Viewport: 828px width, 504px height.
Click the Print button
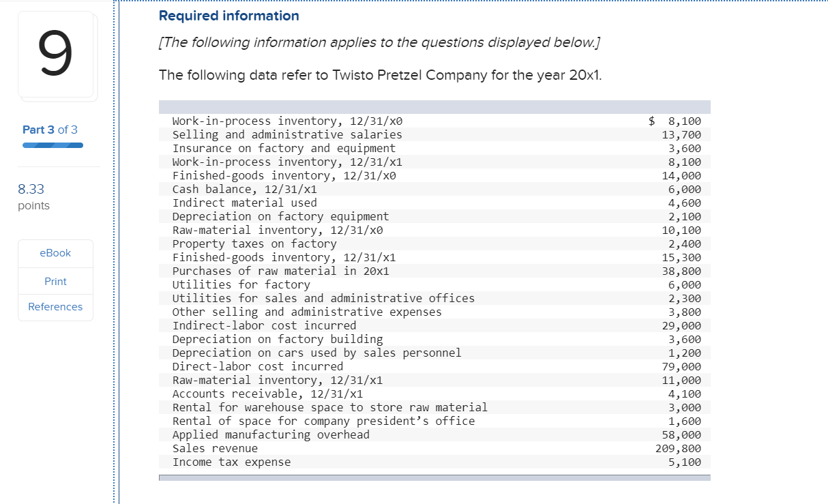(x=55, y=281)
